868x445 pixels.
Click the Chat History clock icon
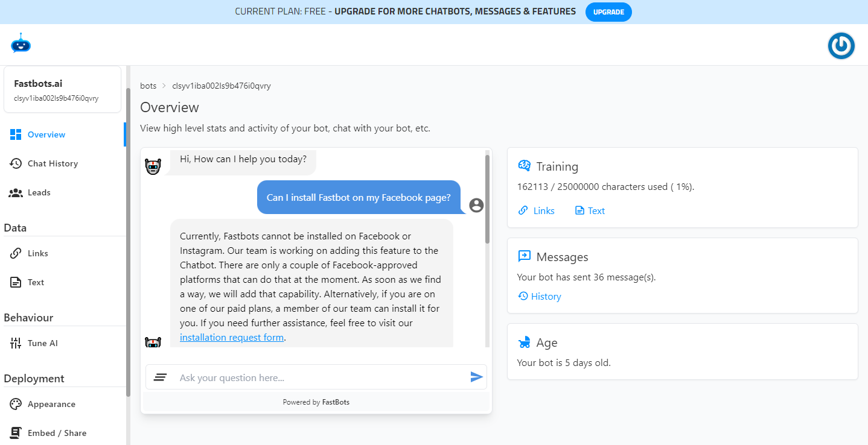point(16,163)
